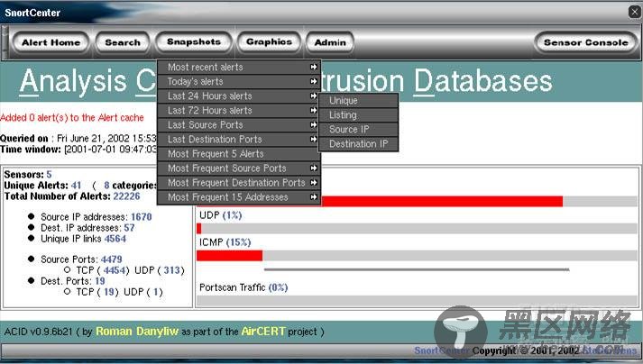Pick Destination IP in the submenu
Viewport: 643px width, 364px height.
pos(358,144)
